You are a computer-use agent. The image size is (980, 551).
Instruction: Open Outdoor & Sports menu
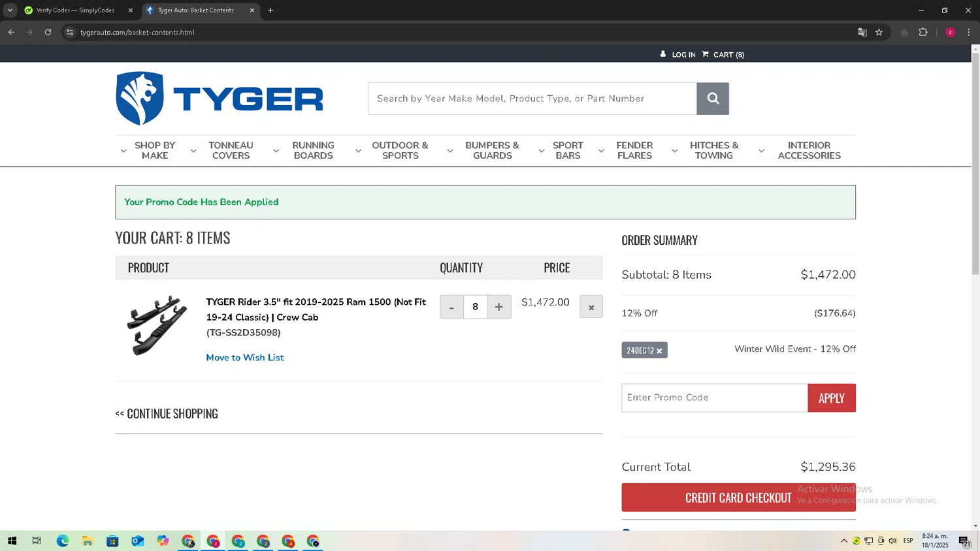(x=400, y=151)
